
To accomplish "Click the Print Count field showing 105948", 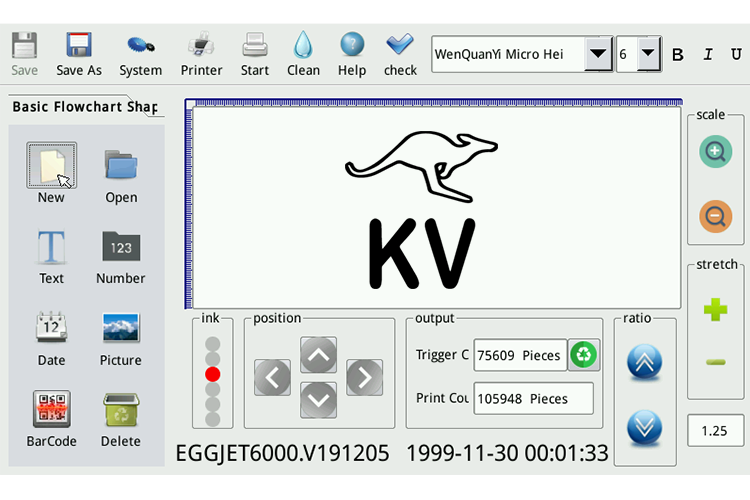I will tap(533, 398).
